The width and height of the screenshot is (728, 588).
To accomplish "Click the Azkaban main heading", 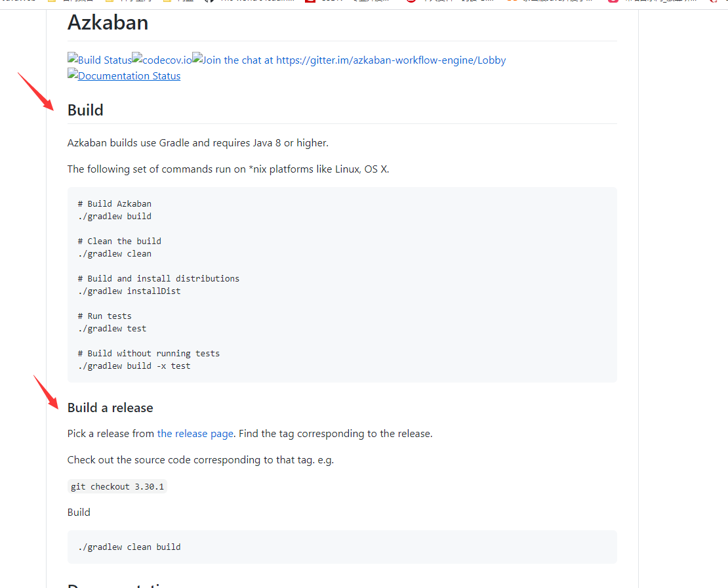I will coord(108,22).
